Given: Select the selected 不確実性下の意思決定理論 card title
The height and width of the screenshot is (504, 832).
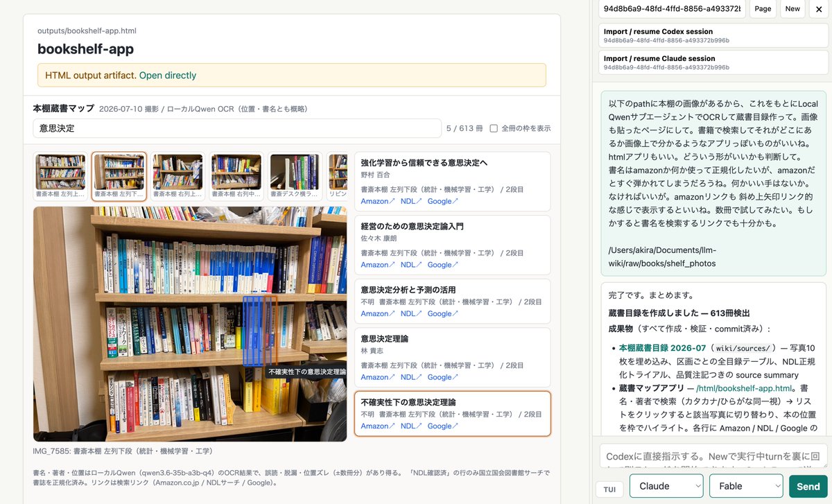Looking at the screenshot, I should (408, 402).
